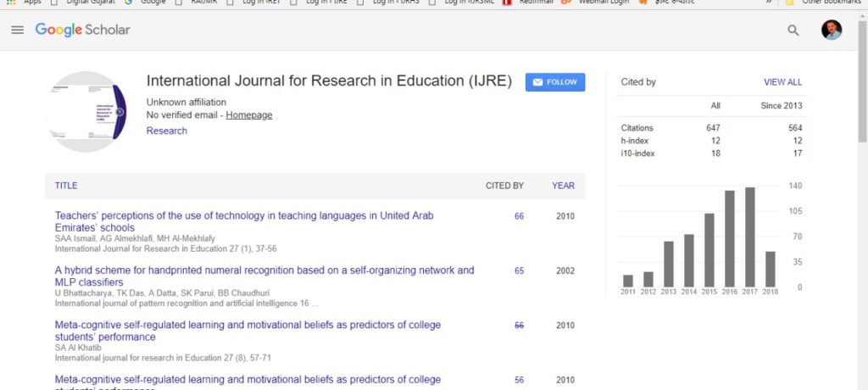Click the 'Cited by' panel heading
The width and height of the screenshot is (868, 390).
point(638,82)
